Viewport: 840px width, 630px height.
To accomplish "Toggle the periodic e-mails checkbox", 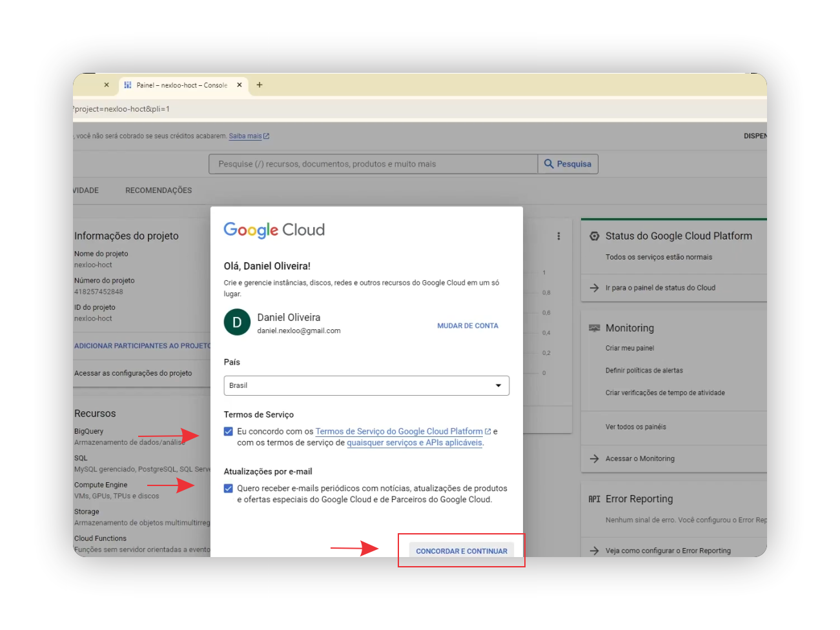I will [x=229, y=489].
